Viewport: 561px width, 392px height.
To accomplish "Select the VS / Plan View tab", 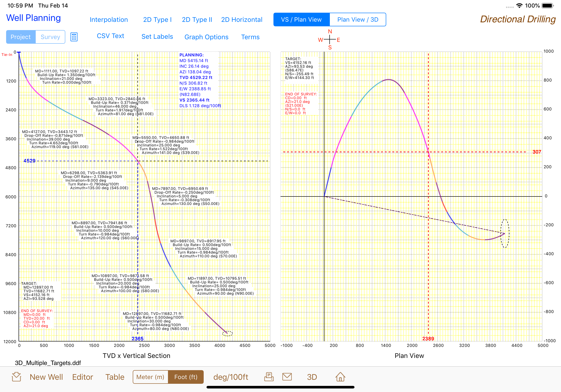I will (301, 20).
